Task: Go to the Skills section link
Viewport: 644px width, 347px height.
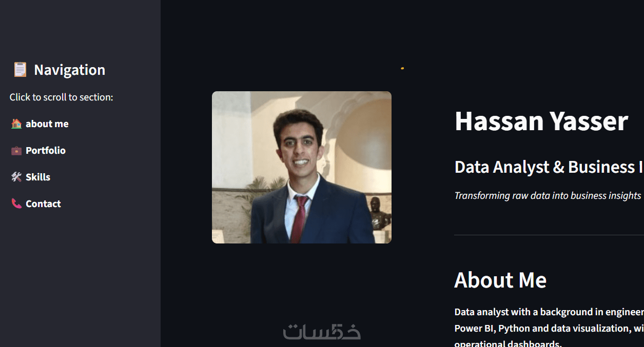Action: click(38, 177)
